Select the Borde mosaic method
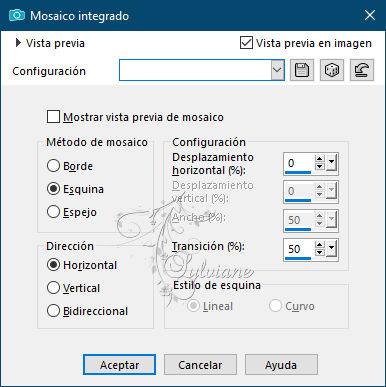 click(53, 166)
